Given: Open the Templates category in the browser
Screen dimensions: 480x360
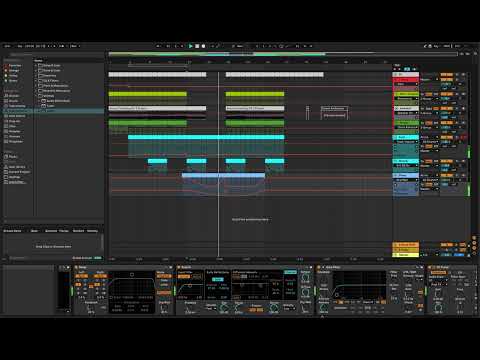Looking at the screenshot, I should pos(13,141).
